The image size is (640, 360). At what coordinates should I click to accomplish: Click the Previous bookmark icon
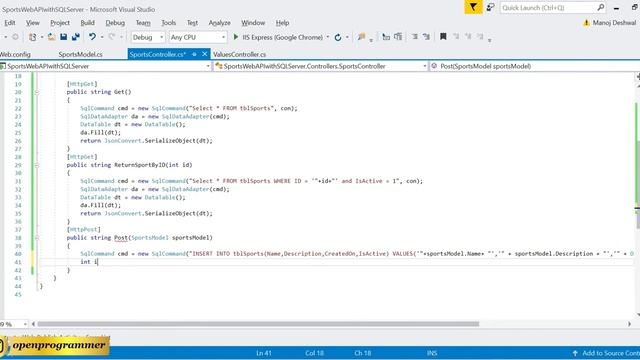coord(456,37)
